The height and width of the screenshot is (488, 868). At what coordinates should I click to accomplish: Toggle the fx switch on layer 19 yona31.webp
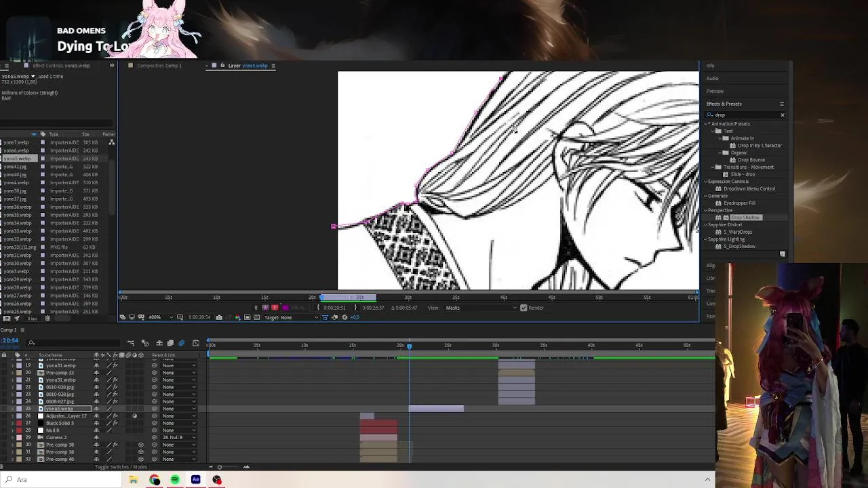(x=115, y=365)
